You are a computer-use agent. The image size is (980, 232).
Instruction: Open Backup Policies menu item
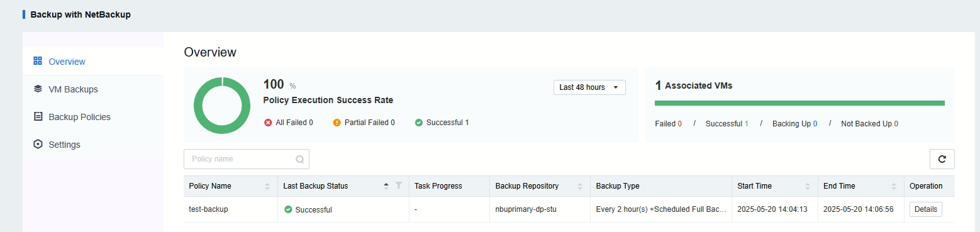92,117
